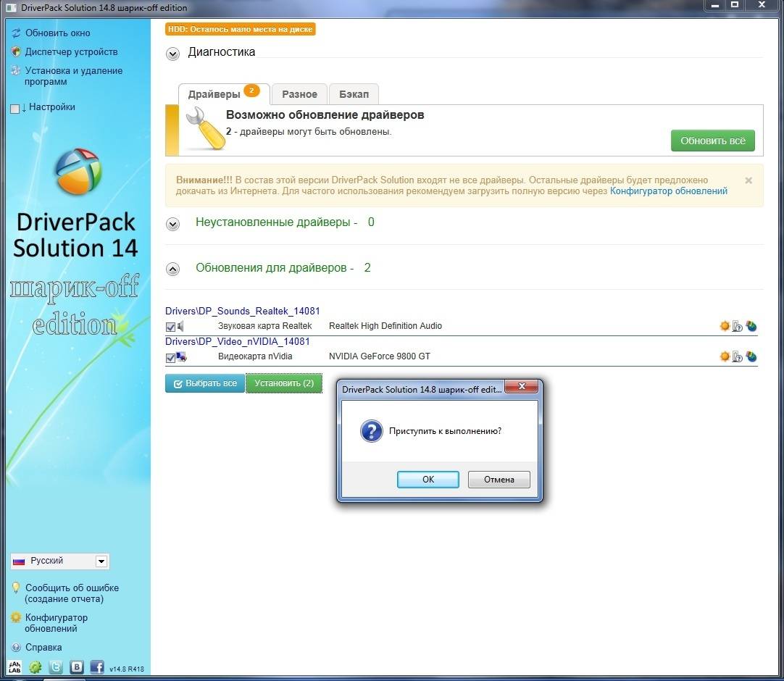Toggle the Настройки checkbox
This screenshot has width=784, height=681.
point(15,109)
